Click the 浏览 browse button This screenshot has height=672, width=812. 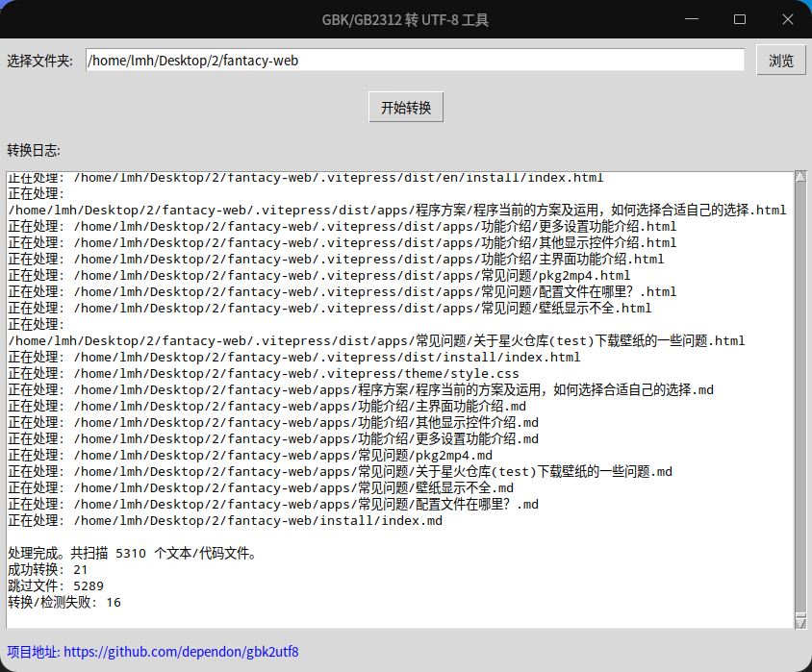[780, 61]
